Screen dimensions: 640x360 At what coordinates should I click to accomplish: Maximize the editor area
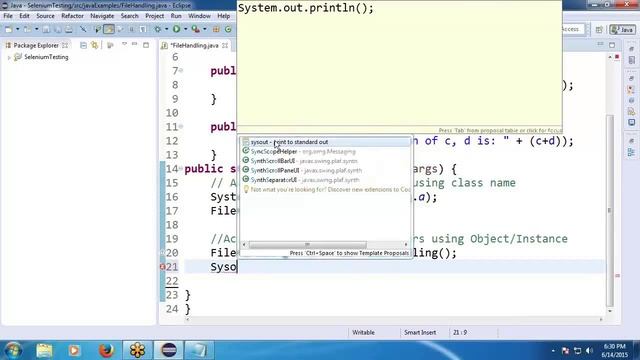tap(612, 45)
